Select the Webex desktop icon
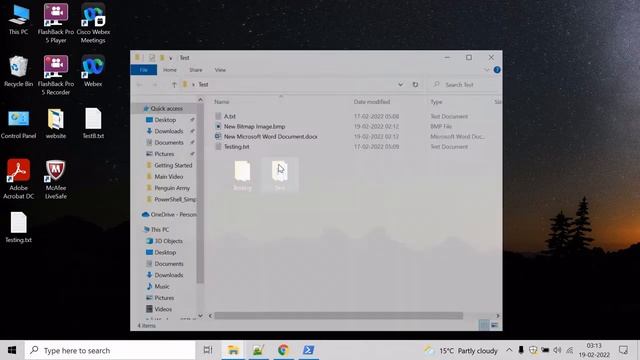640x360 pixels. coord(93,71)
